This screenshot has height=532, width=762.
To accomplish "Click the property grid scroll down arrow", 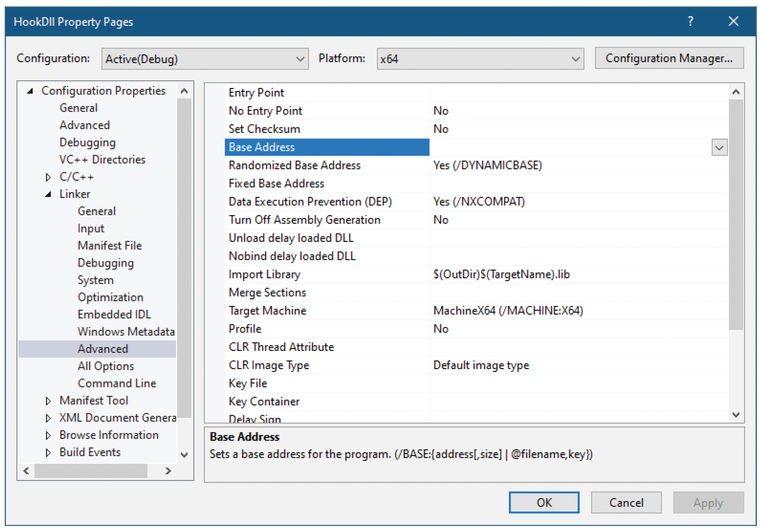I will click(x=736, y=414).
